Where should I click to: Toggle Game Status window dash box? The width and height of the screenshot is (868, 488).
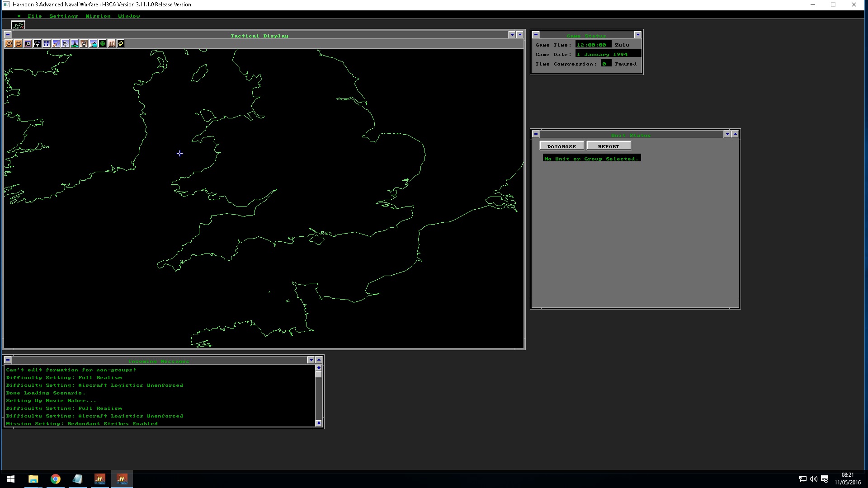(x=536, y=35)
